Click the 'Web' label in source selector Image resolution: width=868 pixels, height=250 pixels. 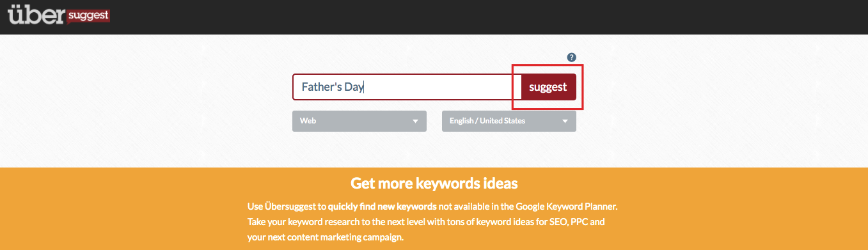point(308,121)
